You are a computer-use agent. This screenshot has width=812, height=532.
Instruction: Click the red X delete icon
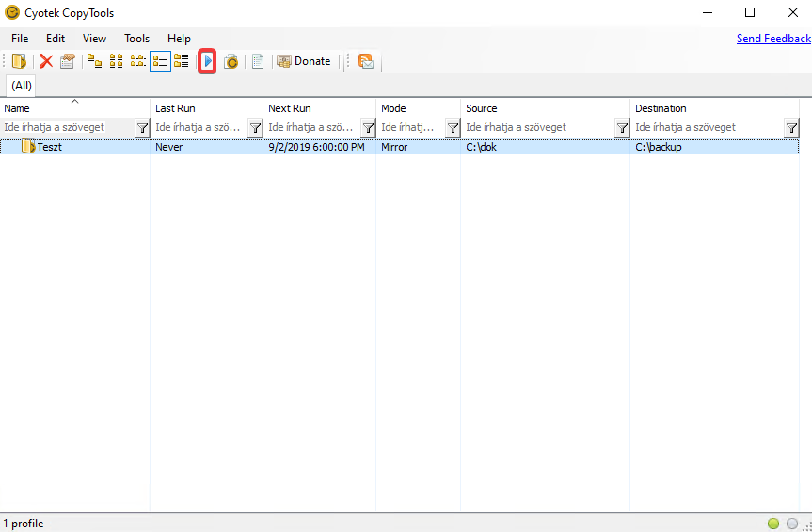point(45,61)
